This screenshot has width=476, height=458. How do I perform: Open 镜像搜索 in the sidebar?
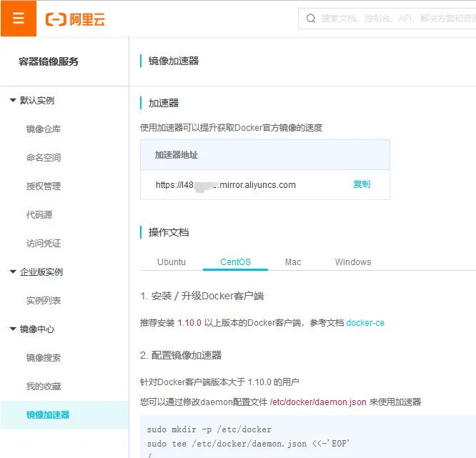[44, 357]
